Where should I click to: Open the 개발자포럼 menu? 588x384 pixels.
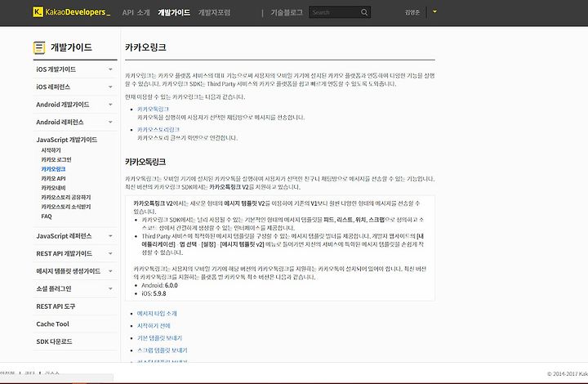[x=214, y=12]
